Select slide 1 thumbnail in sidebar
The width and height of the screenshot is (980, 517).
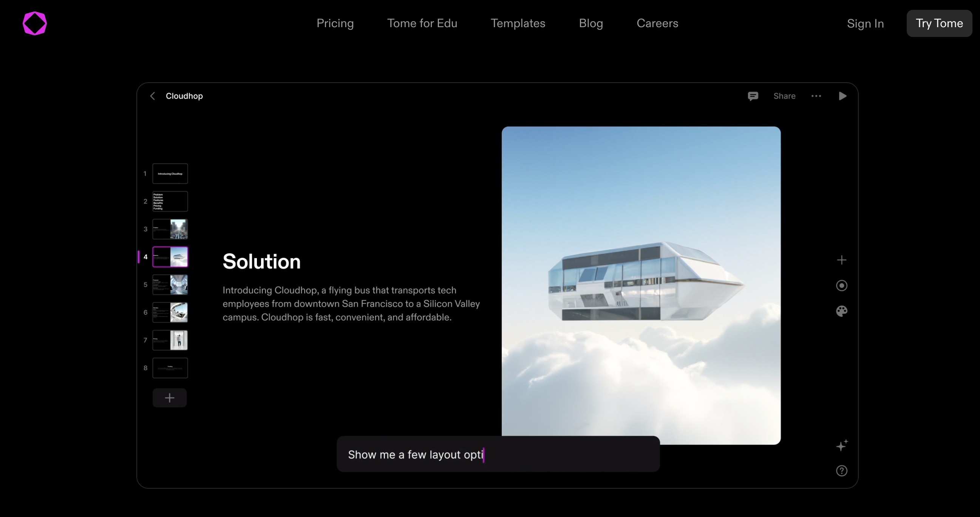point(170,174)
